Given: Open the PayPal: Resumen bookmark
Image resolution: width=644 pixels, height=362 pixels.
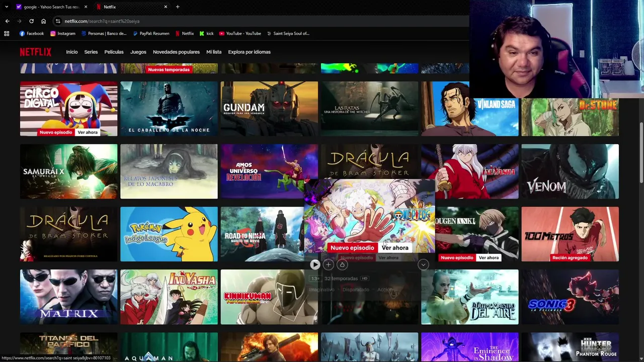Looking at the screenshot, I should (x=151, y=33).
